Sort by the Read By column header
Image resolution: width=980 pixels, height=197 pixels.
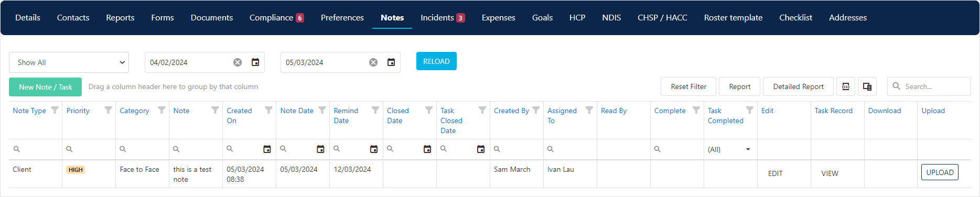613,111
